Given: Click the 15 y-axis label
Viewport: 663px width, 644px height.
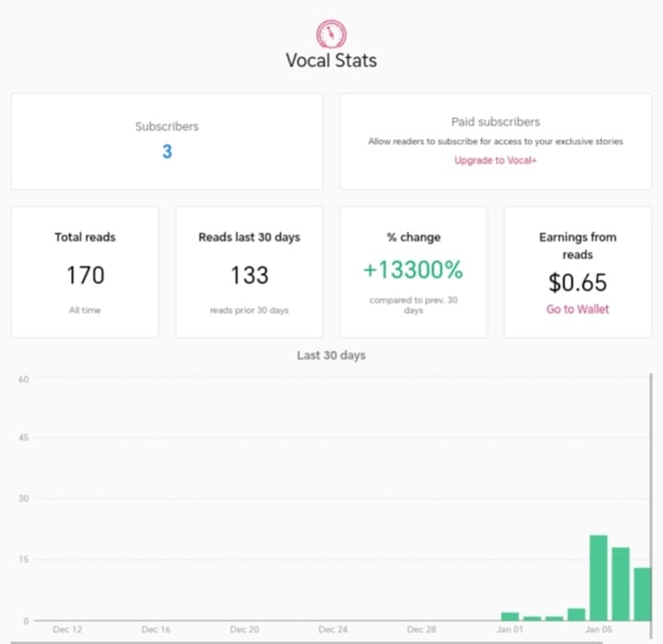Looking at the screenshot, I should pos(24,559).
